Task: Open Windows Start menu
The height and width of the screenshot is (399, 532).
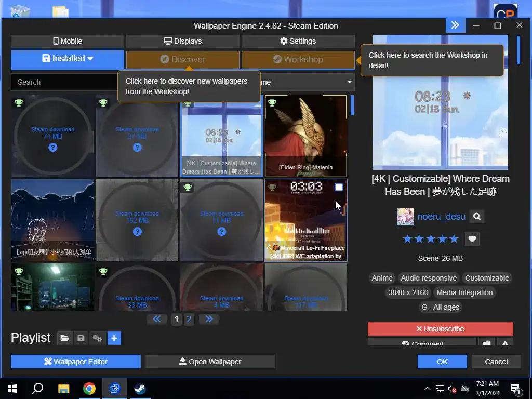Action: [x=12, y=389]
